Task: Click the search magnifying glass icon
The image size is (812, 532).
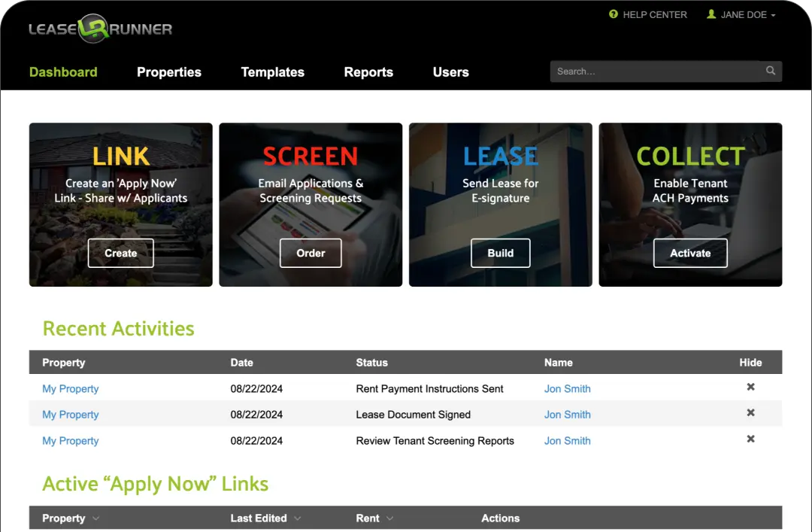Action: 771,71
